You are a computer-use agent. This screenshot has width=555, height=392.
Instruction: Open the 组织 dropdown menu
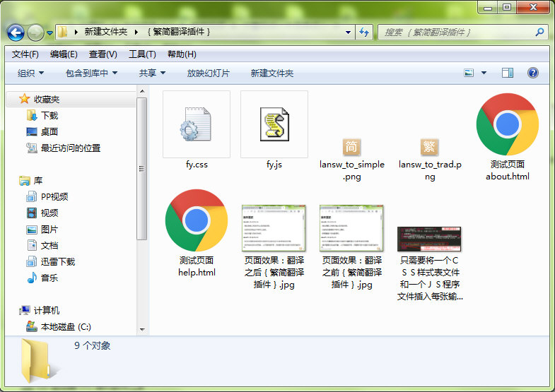coord(30,73)
